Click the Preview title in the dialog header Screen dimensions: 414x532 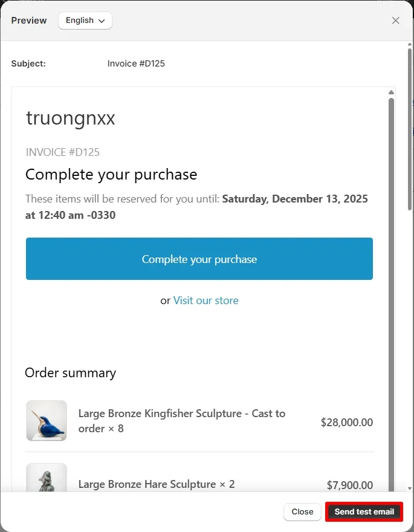[28, 20]
